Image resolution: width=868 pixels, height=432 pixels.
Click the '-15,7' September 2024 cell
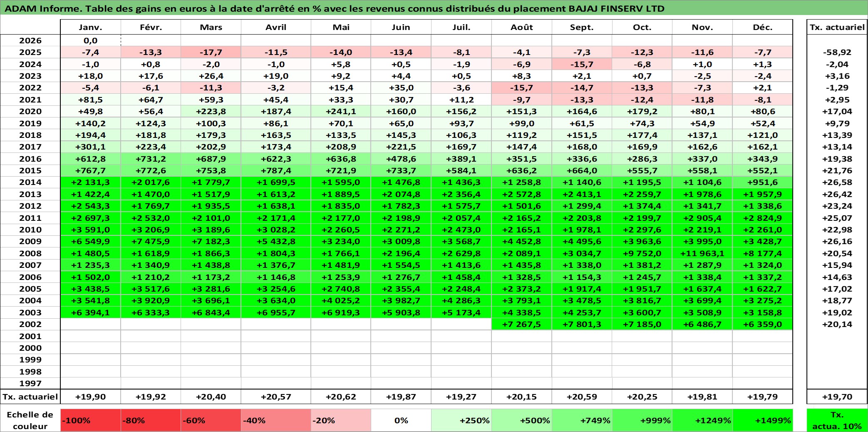click(582, 64)
